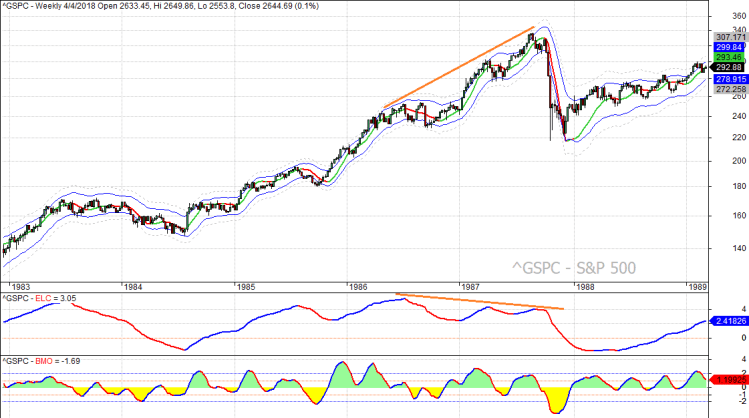This screenshot has width=749, height=418.
Task: Click the ^GSPC - BMO = -1.69 indicator label
Action: click(41, 362)
